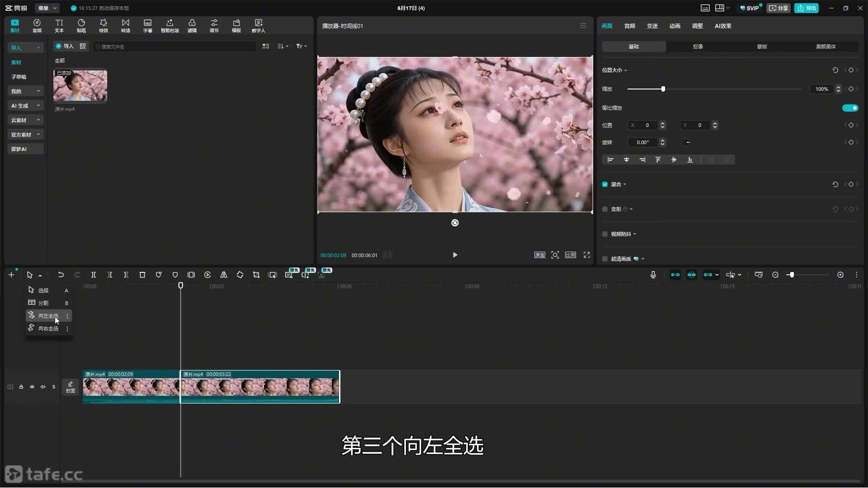Open the 贴纸 stickers panel icon
The width and height of the screenshot is (868, 488).
tap(81, 26)
